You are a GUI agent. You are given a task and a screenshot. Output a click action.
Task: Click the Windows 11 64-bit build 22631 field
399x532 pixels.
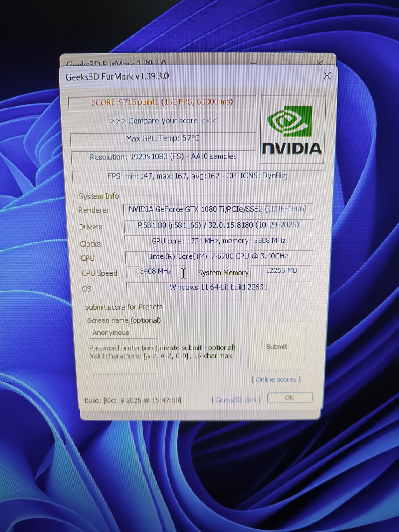[x=219, y=287]
